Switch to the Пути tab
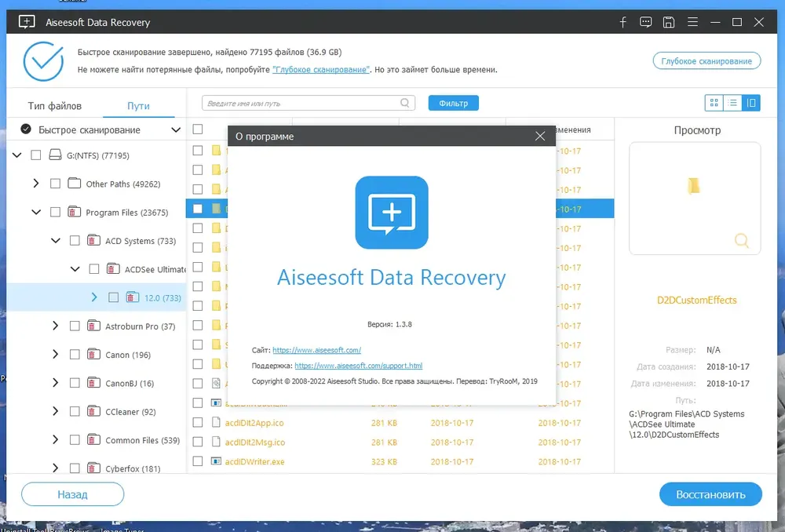 pos(138,106)
